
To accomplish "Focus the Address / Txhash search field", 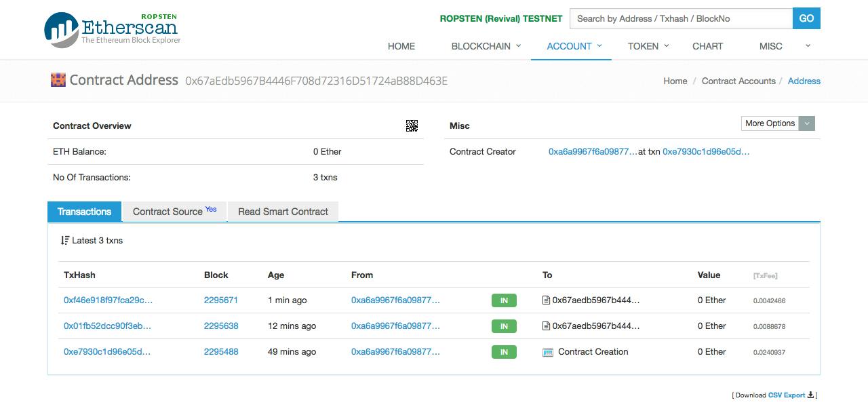I will click(681, 18).
